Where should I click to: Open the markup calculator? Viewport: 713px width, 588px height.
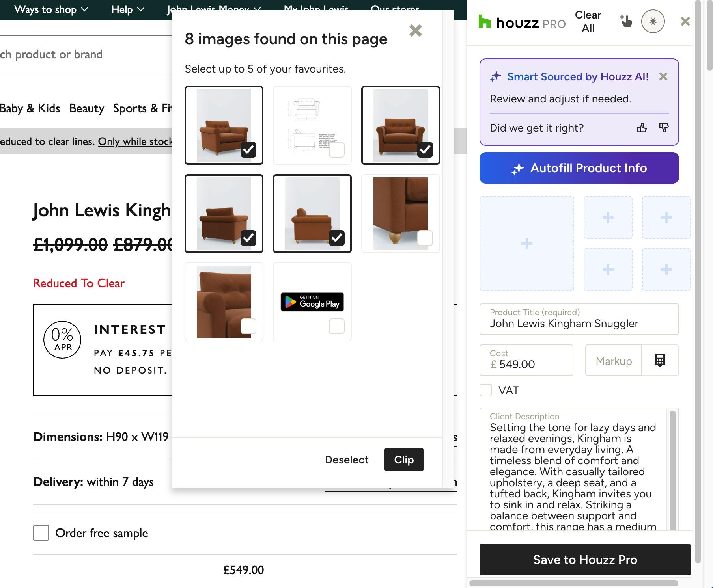660,360
